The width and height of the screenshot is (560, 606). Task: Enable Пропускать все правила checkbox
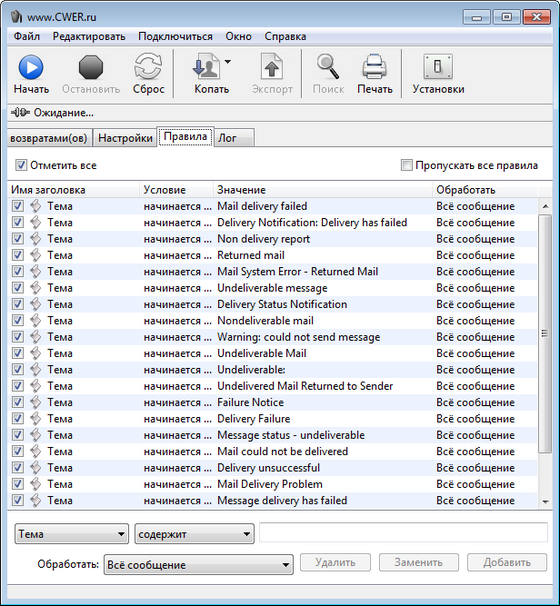tap(407, 165)
